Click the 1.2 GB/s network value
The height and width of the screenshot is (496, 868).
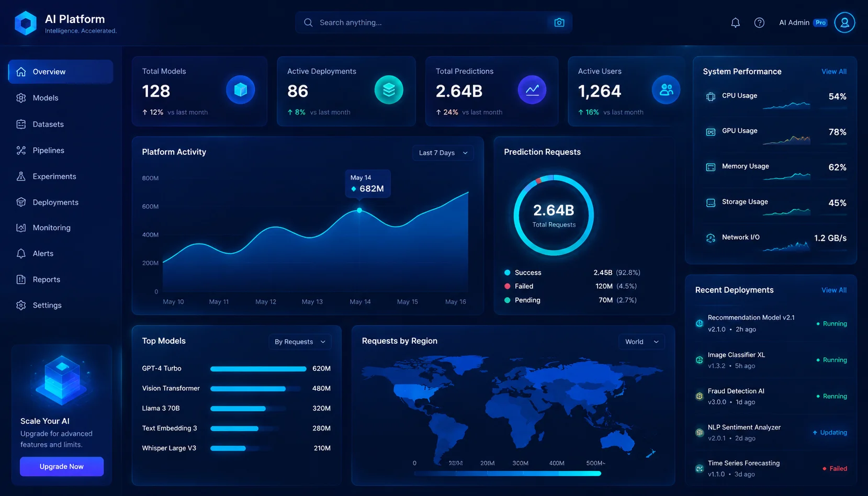(x=830, y=238)
